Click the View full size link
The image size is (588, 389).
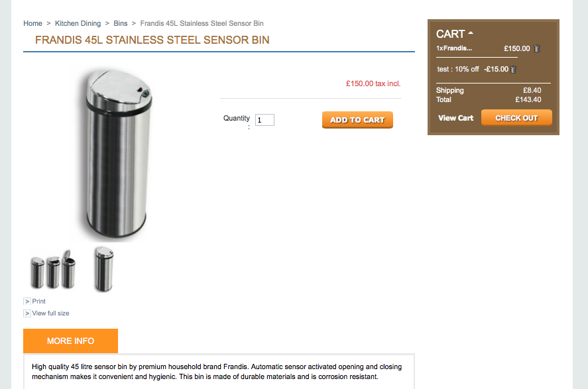50,313
